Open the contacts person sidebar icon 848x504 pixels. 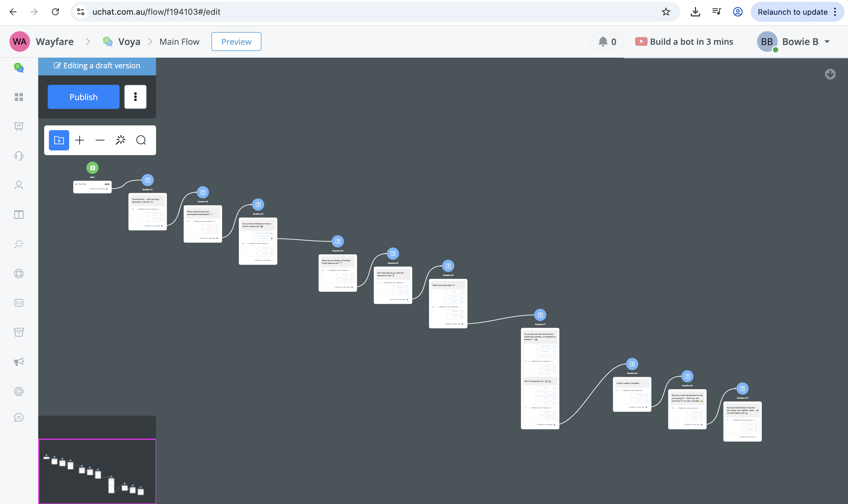[x=19, y=185]
